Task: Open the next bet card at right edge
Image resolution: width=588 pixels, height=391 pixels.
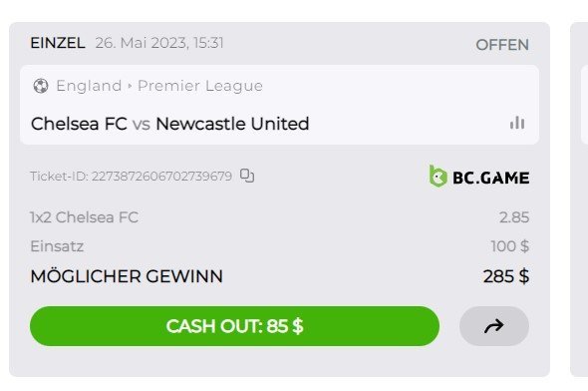Action: (x=579, y=198)
